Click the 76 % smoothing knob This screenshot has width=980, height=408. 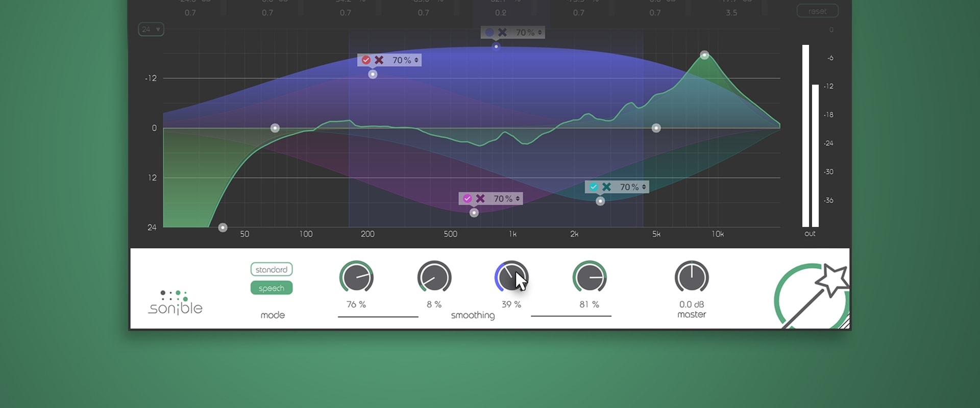click(356, 277)
